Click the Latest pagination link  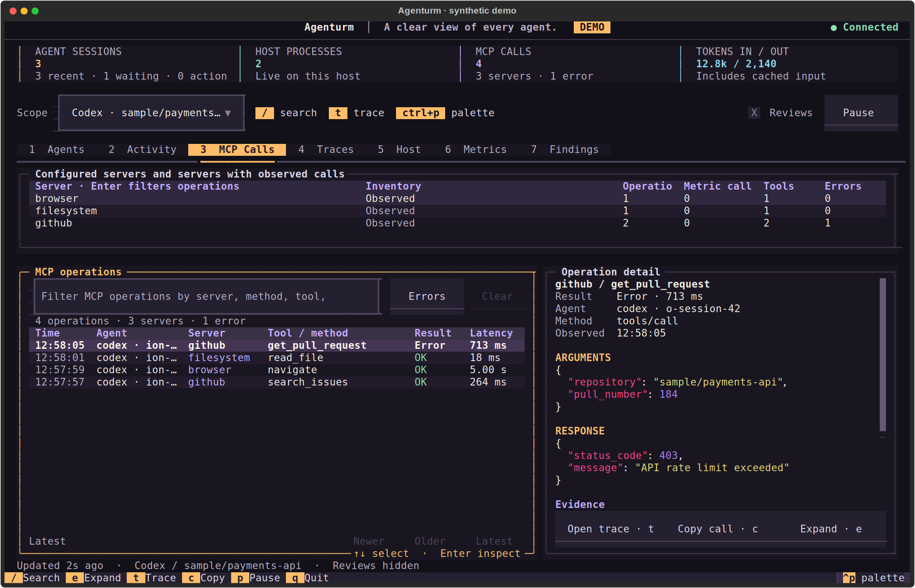(494, 541)
